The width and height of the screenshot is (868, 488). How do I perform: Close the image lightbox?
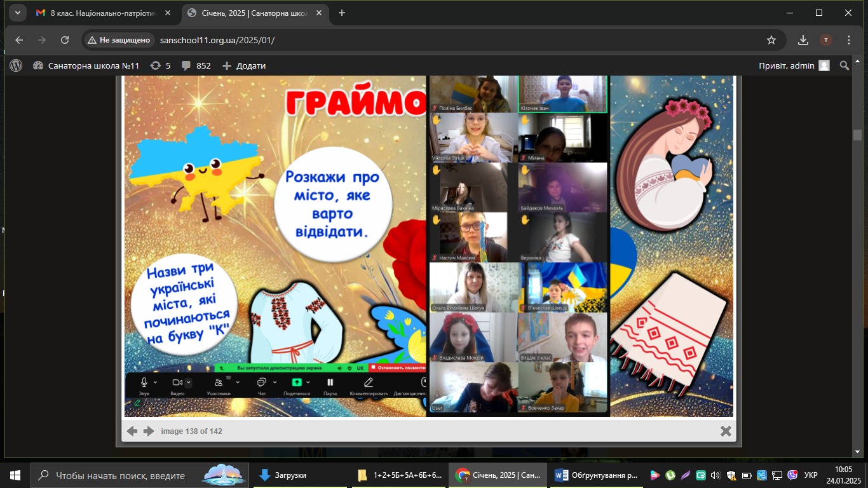726,431
